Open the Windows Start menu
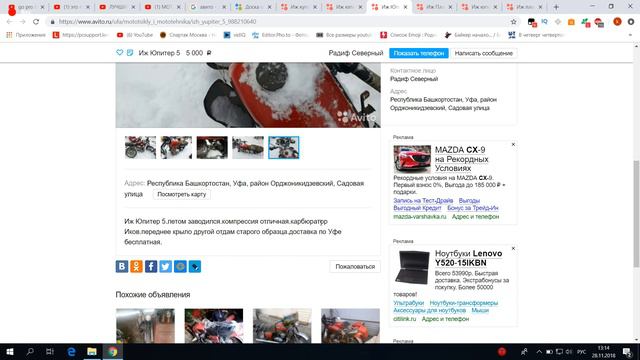 coord(10,351)
